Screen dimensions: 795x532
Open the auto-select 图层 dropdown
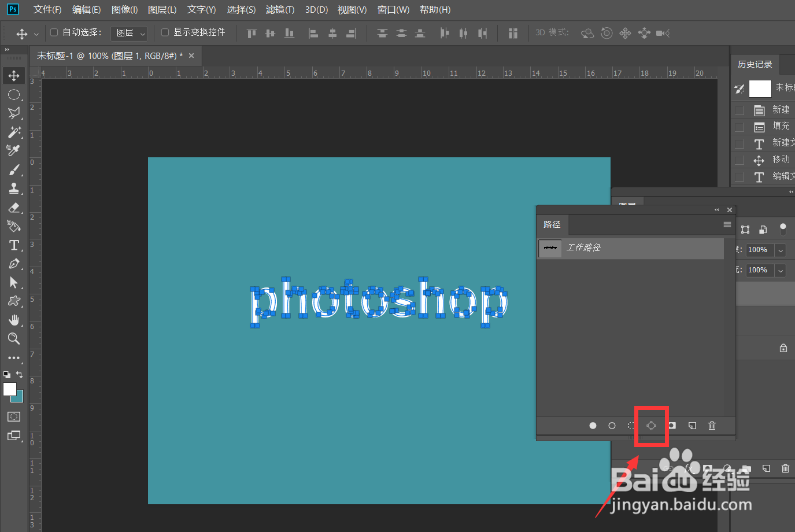129,33
